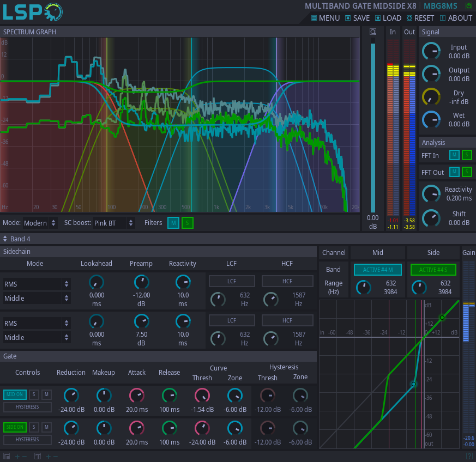Click the Output gain knob

pyautogui.click(x=431, y=74)
